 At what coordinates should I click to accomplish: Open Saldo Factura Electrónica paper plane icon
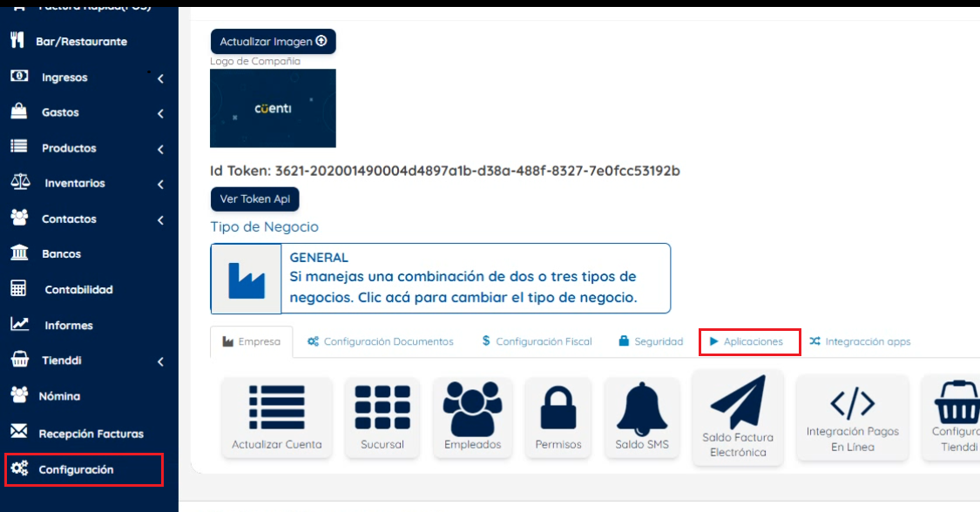tap(738, 402)
